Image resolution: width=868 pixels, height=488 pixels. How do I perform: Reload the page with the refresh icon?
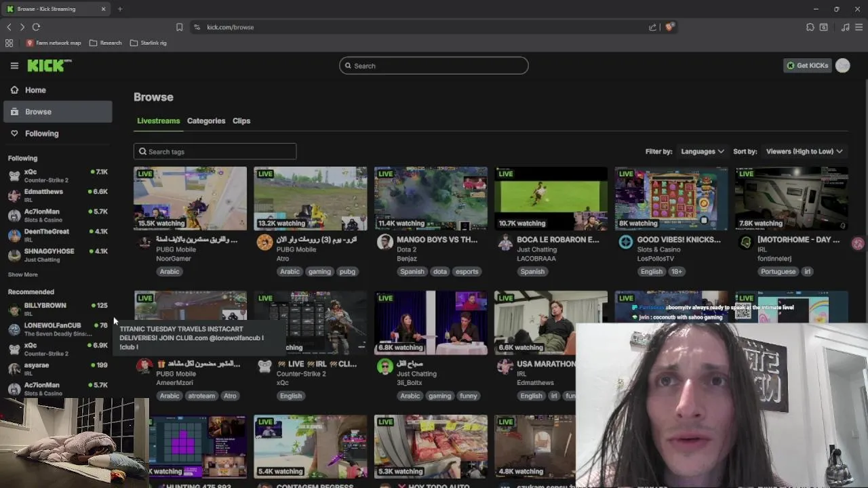[36, 27]
